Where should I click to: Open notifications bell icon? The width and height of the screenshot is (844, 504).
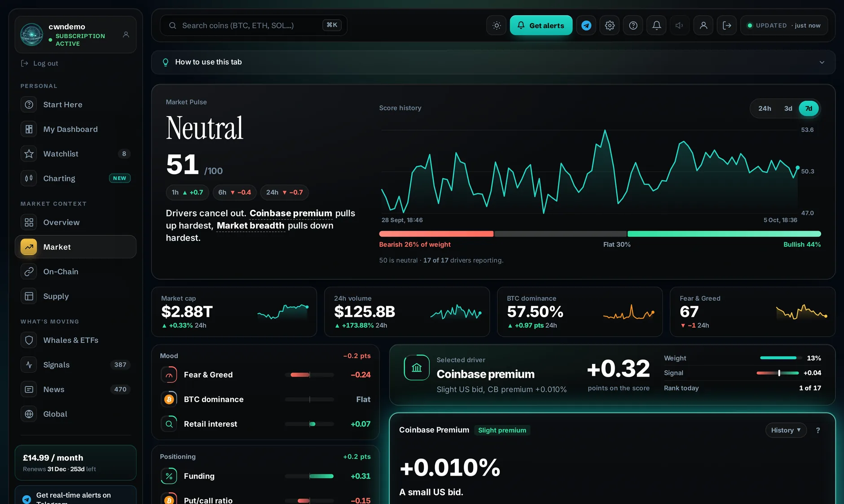click(656, 26)
